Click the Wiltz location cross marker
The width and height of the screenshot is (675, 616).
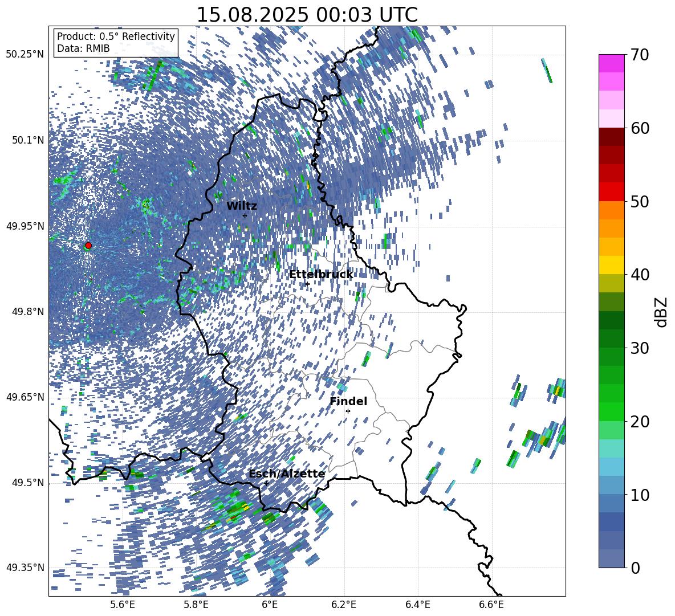click(245, 215)
